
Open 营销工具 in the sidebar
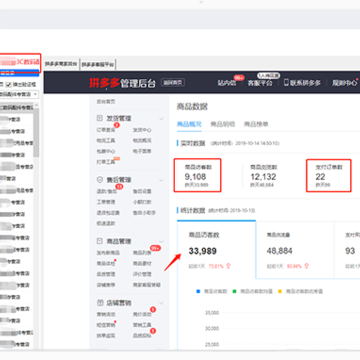coord(142,325)
